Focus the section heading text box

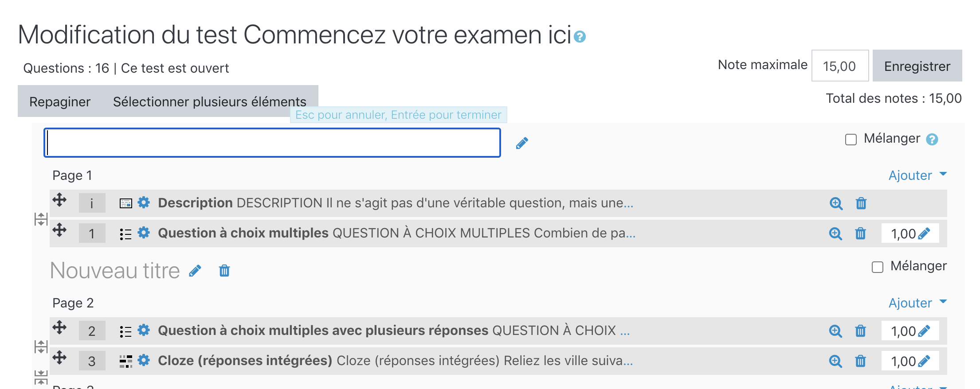(x=272, y=143)
